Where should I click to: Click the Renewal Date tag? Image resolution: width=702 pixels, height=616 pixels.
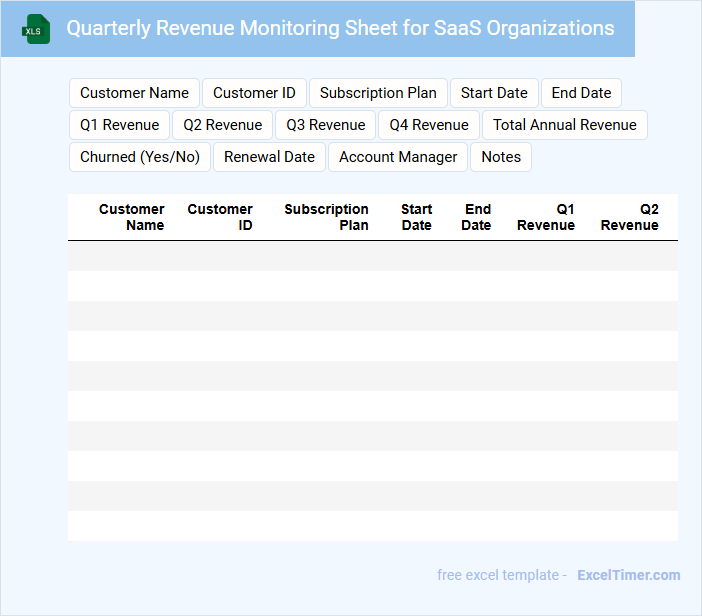[x=269, y=157]
